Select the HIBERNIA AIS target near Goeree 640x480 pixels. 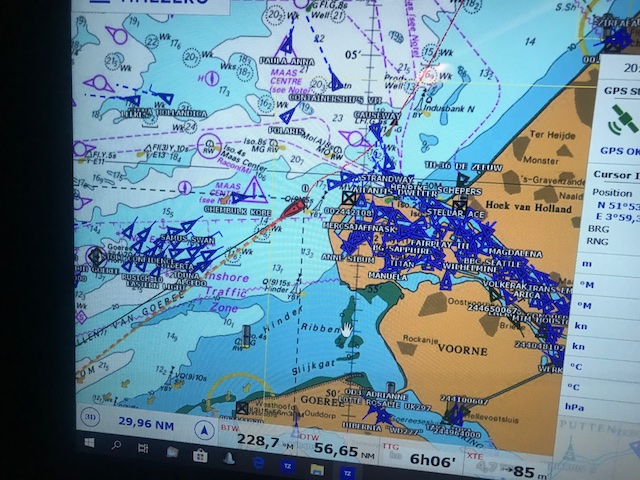382,416
